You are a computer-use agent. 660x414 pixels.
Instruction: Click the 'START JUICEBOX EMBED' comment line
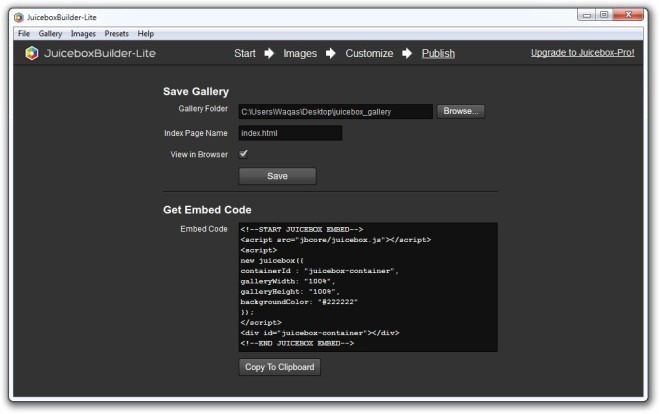coord(302,229)
